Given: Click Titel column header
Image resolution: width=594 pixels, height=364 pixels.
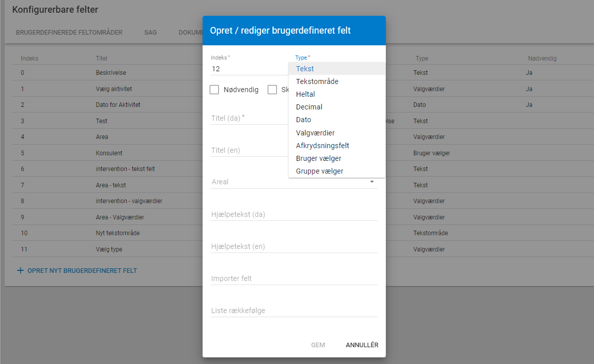Looking at the screenshot, I should pos(101,59).
